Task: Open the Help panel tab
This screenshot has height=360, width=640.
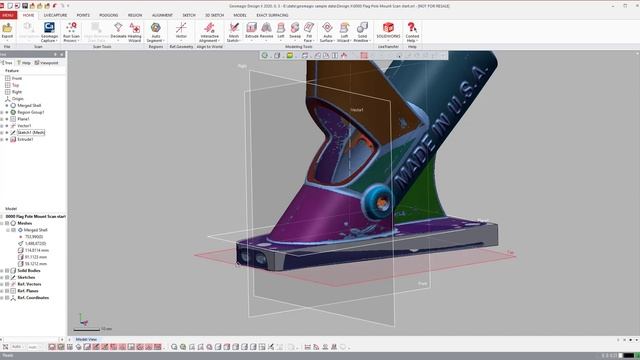Action: pos(24,63)
